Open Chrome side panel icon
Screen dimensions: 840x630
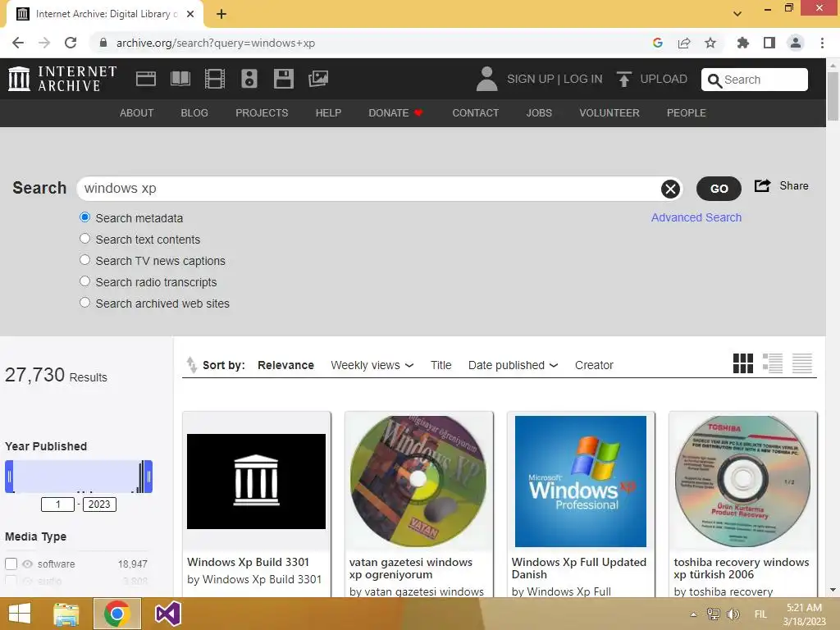(x=769, y=43)
